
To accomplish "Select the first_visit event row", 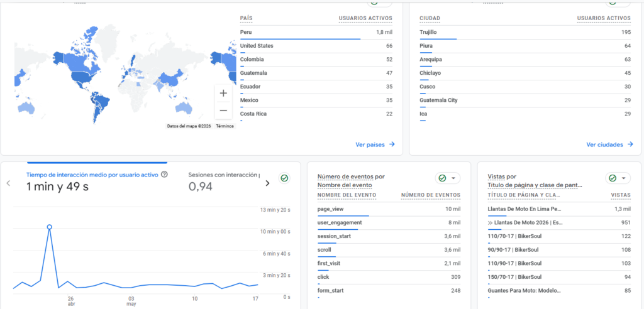I will 389,263.
